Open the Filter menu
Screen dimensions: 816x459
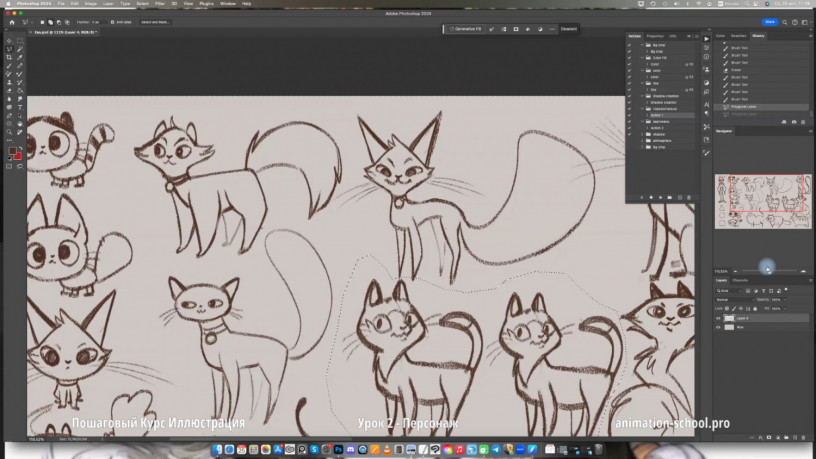[x=159, y=4]
